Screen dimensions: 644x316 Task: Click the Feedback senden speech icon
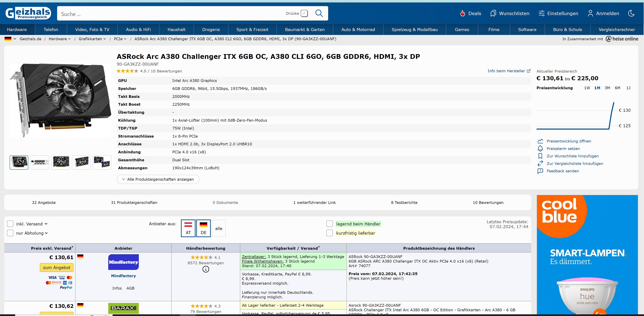pyautogui.click(x=540, y=171)
